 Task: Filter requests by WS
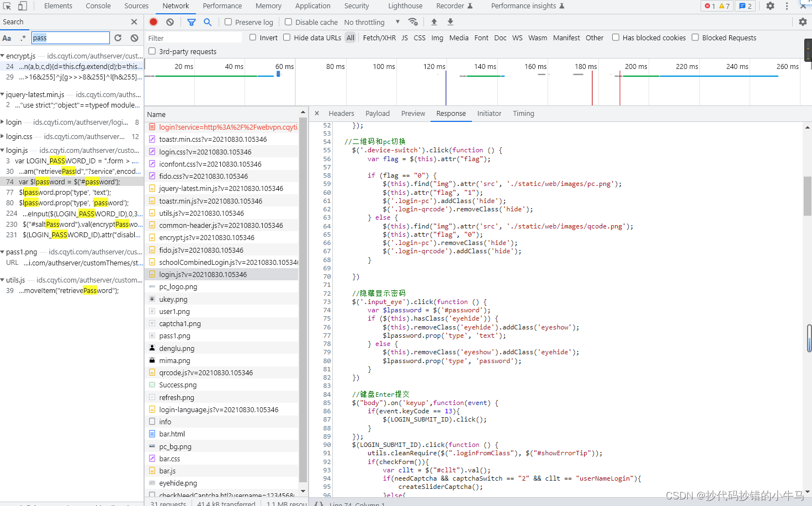point(517,38)
